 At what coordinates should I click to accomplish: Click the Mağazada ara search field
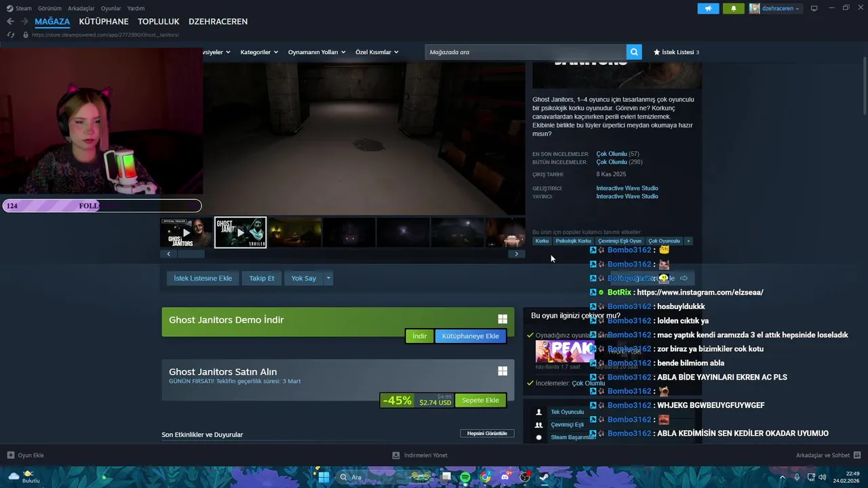point(526,52)
